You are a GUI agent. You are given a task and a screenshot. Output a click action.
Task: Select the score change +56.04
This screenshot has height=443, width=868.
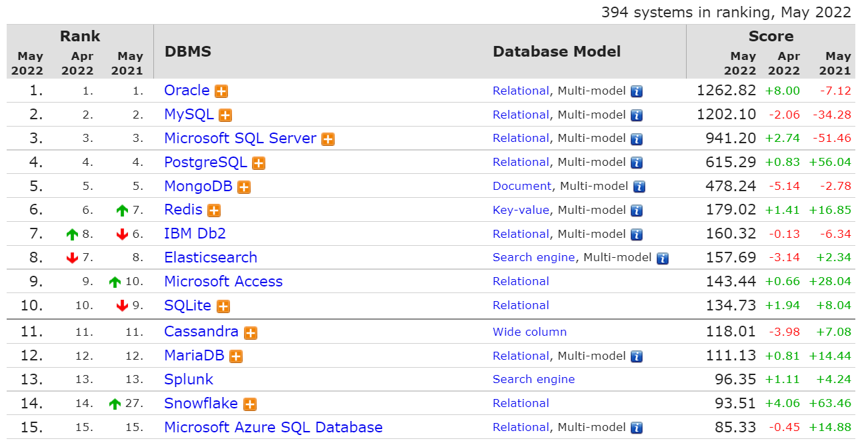830,163
